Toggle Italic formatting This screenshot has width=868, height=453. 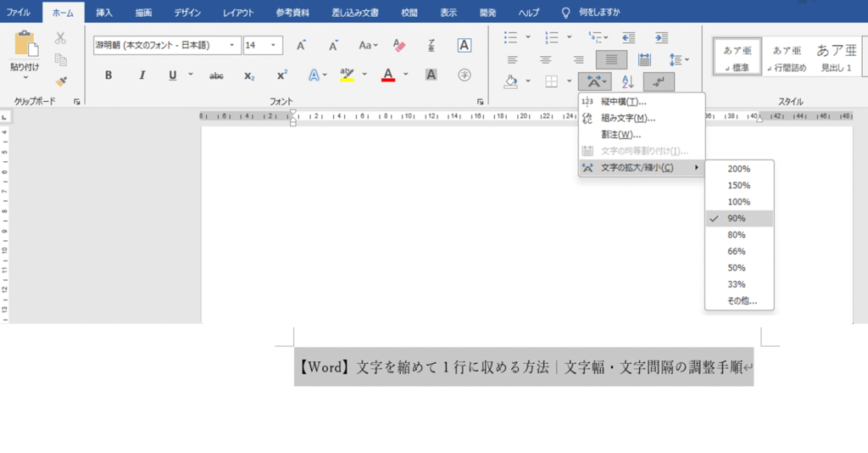[141, 75]
